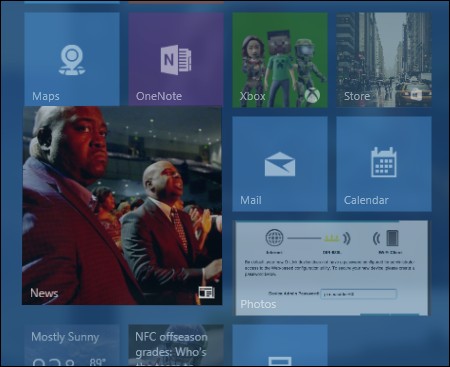The height and width of the screenshot is (367, 450).
Task: Open the Photos tile
Action: tap(332, 268)
